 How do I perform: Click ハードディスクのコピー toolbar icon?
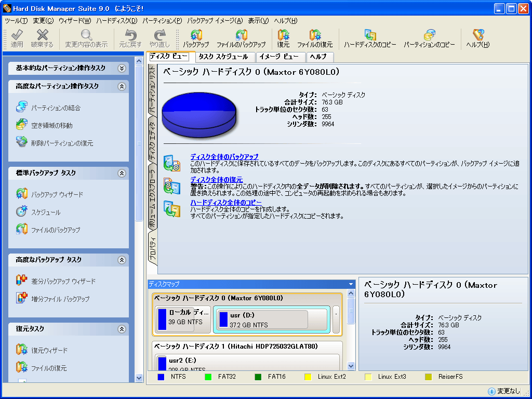click(x=370, y=35)
